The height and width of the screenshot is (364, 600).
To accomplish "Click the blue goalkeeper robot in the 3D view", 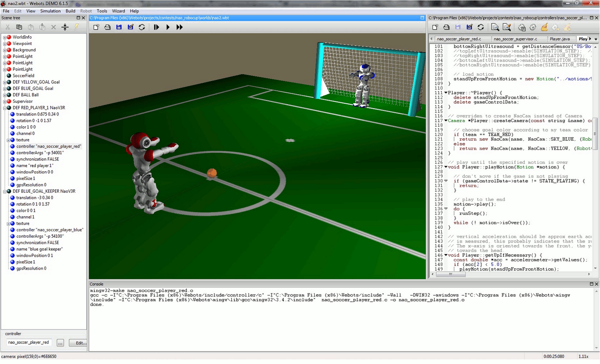I will pos(363,85).
